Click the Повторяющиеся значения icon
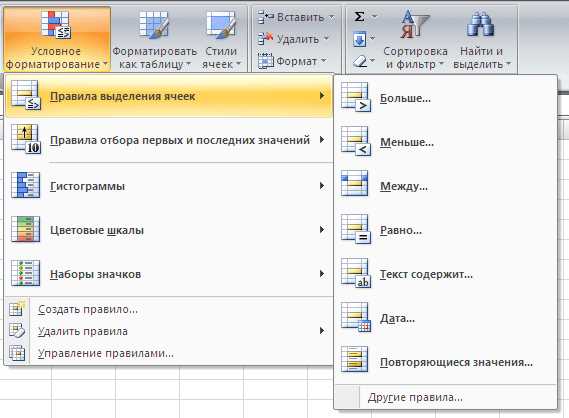 pyautogui.click(x=355, y=359)
